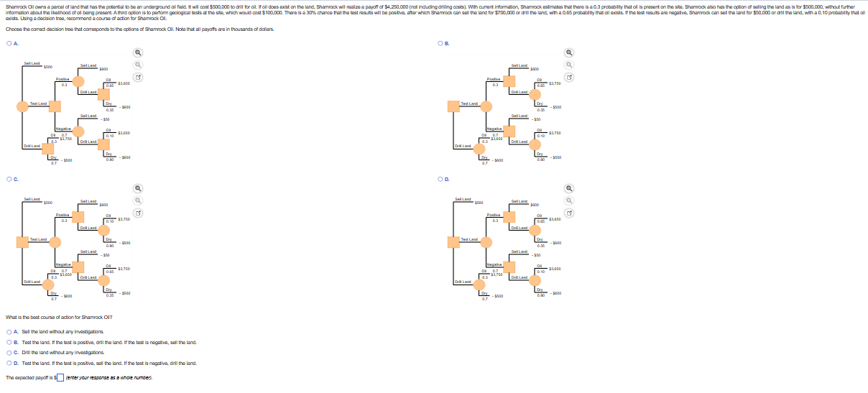Click 'Choose the correct decision tree' instruction text
The height and width of the screenshot is (393, 868).
tap(139, 28)
